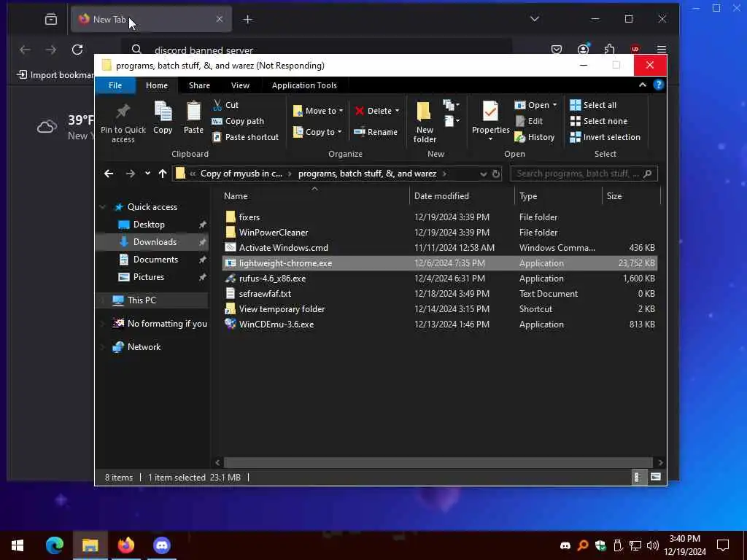Image resolution: width=747 pixels, height=560 pixels.
Task: Open address bar history dropdown
Action: 484,174
